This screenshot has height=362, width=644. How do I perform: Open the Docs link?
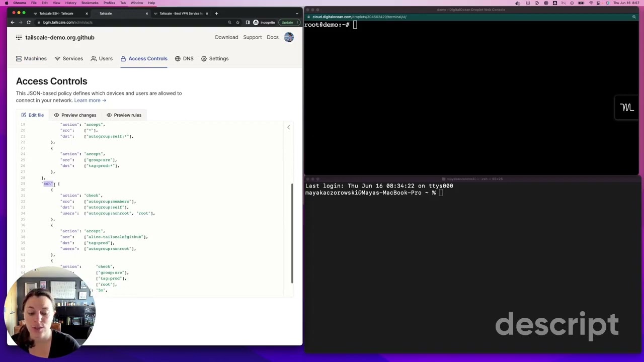pyautogui.click(x=273, y=37)
